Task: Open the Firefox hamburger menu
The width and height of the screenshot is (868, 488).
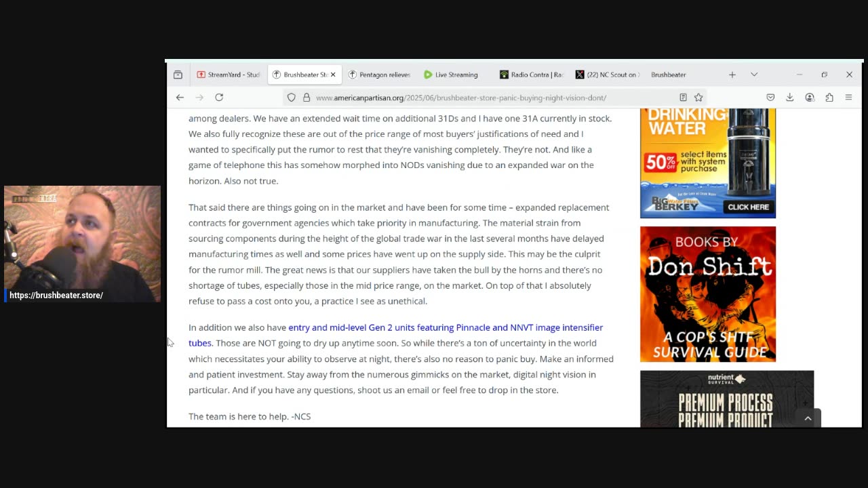Action: click(848, 98)
